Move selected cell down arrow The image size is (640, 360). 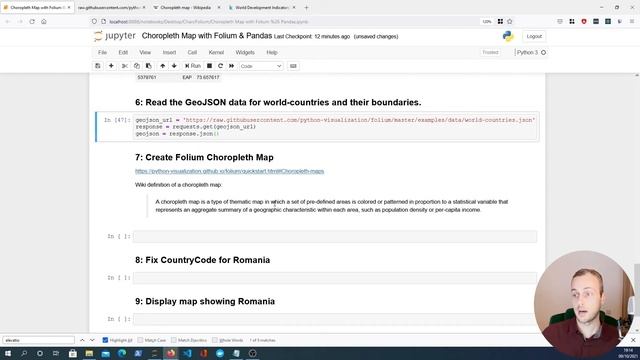[x=174, y=66]
